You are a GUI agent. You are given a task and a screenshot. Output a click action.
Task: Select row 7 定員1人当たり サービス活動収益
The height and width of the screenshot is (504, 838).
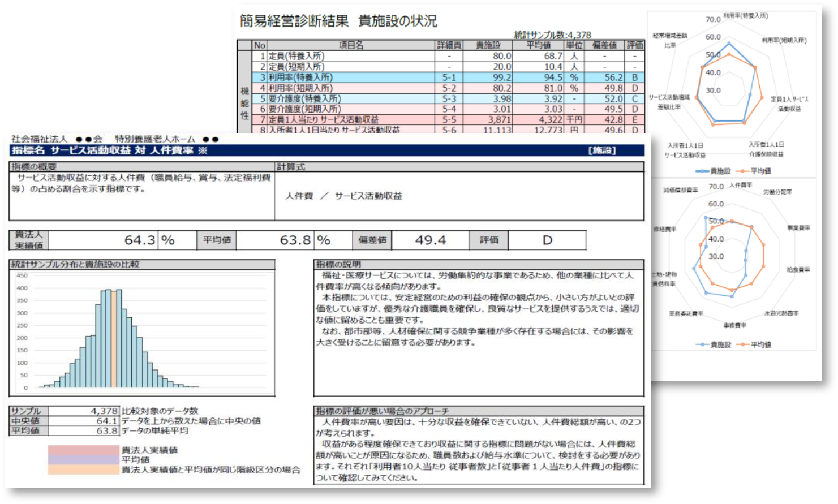pyautogui.click(x=448, y=120)
